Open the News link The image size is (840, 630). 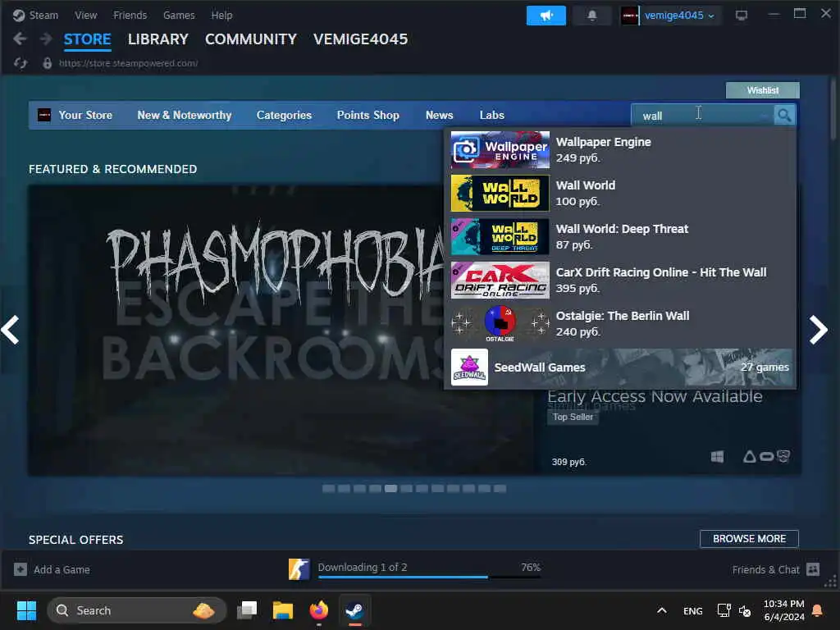(440, 115)
